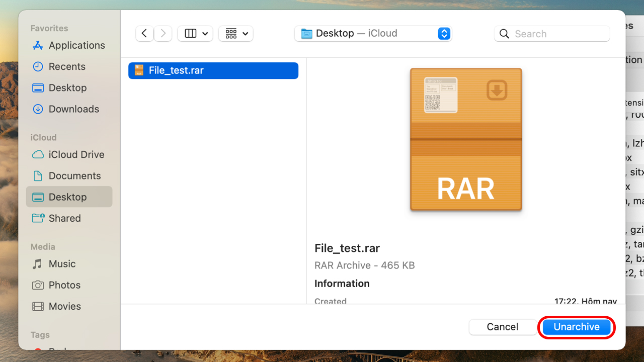
Task: Click into the Search field
Action: [x=552, y=34]
